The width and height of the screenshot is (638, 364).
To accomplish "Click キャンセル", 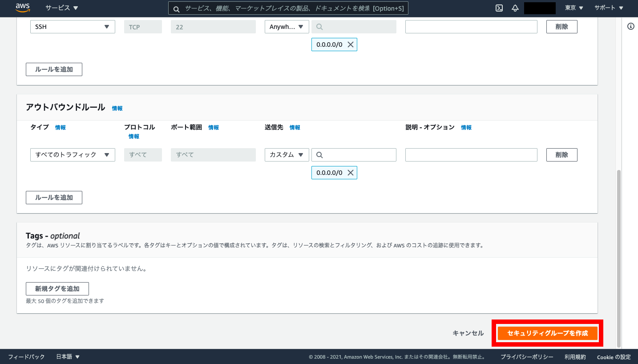I will pos(468,333).
